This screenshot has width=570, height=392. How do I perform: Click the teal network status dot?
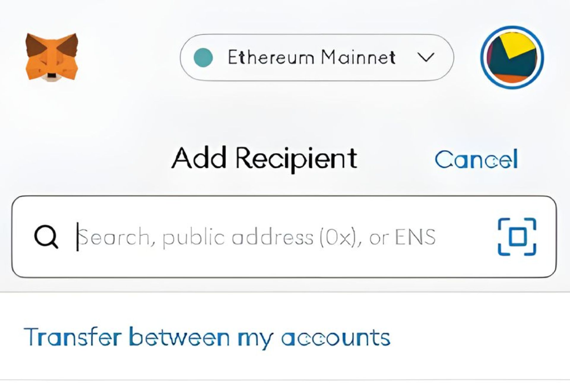(203, 58)
